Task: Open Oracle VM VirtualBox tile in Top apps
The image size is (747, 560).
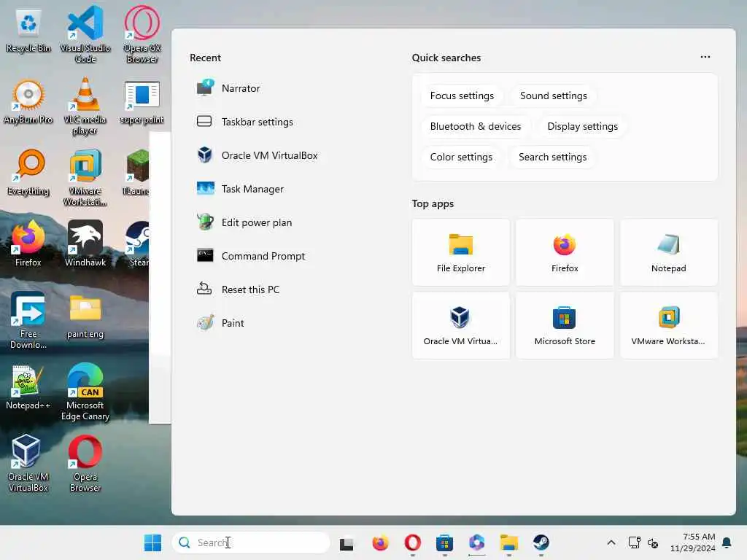Action: pos(461,325)
